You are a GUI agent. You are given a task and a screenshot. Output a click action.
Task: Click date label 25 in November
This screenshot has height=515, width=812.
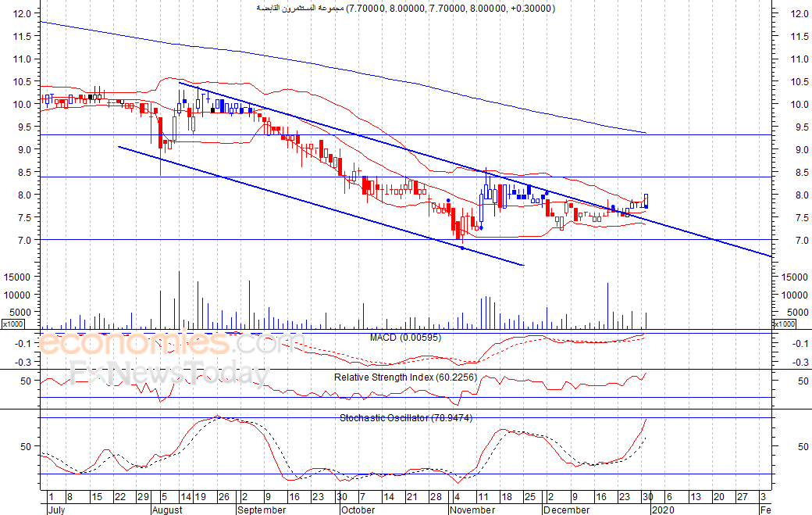[x=530, y=497]
